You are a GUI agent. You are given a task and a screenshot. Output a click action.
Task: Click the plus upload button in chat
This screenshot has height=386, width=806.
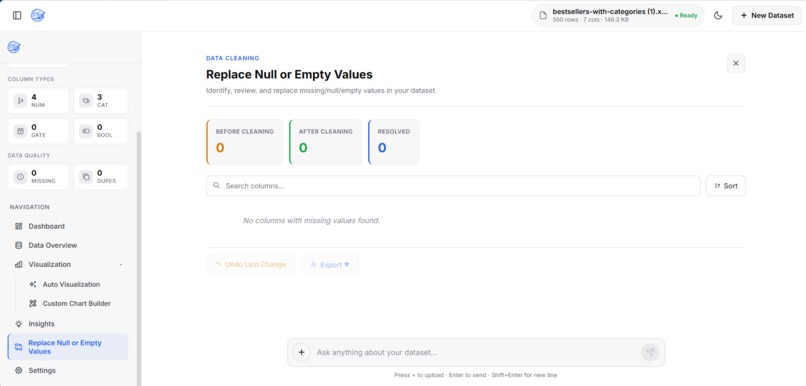click(x=301, y=353)
